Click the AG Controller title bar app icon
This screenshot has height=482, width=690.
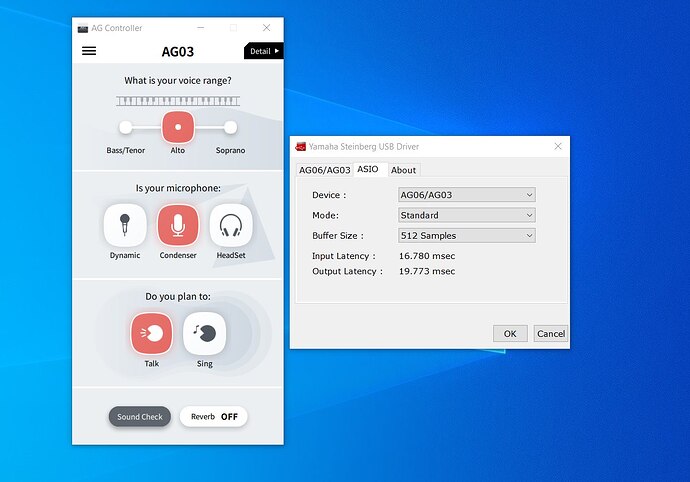click(83, 28)
